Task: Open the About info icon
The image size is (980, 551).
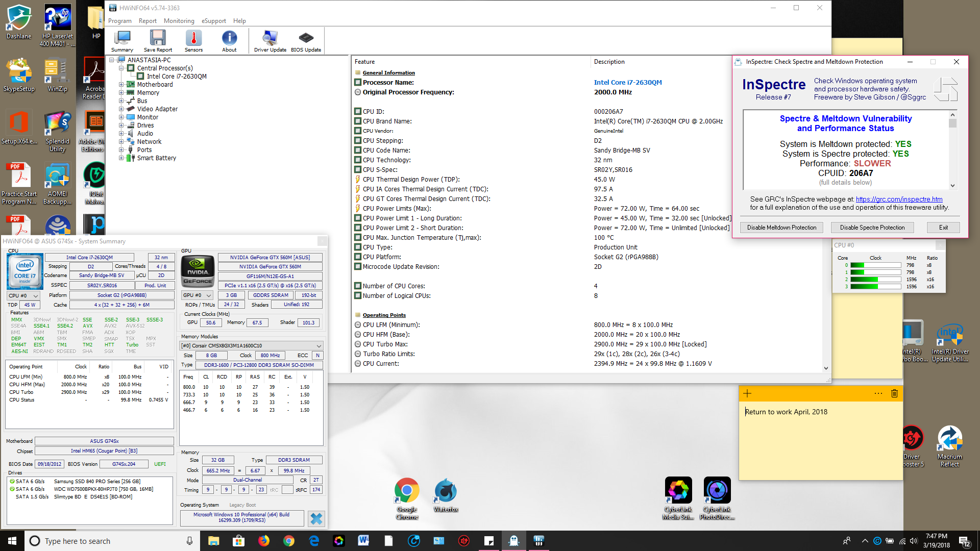Action: 229,41
